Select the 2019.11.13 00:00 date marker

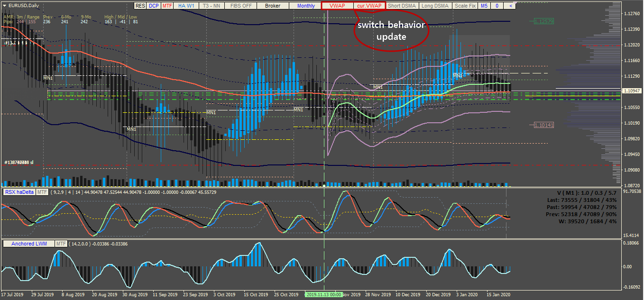pos(323,294)
